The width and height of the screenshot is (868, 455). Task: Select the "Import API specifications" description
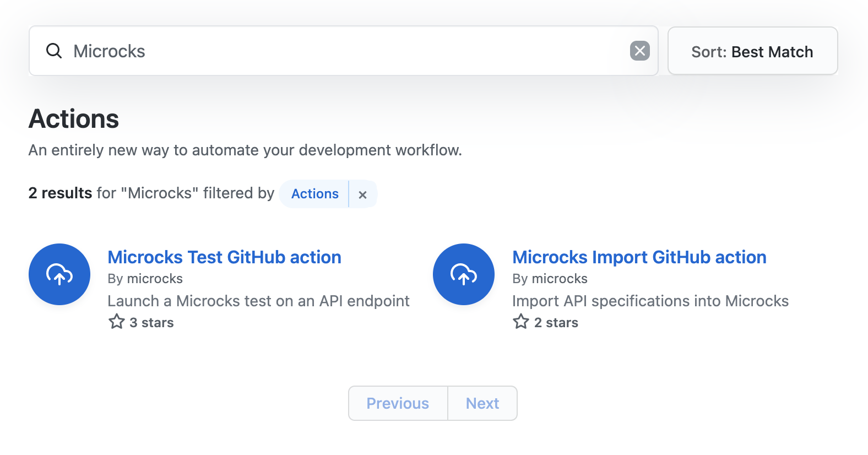pos(650,301)
